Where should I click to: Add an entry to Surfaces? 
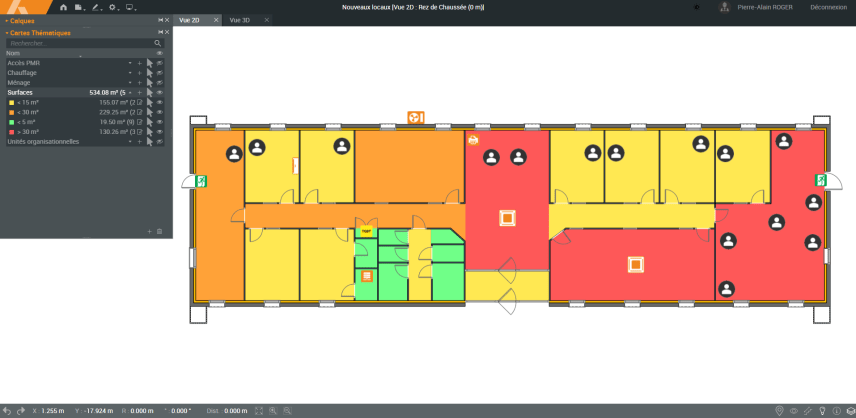pos(139,93)
